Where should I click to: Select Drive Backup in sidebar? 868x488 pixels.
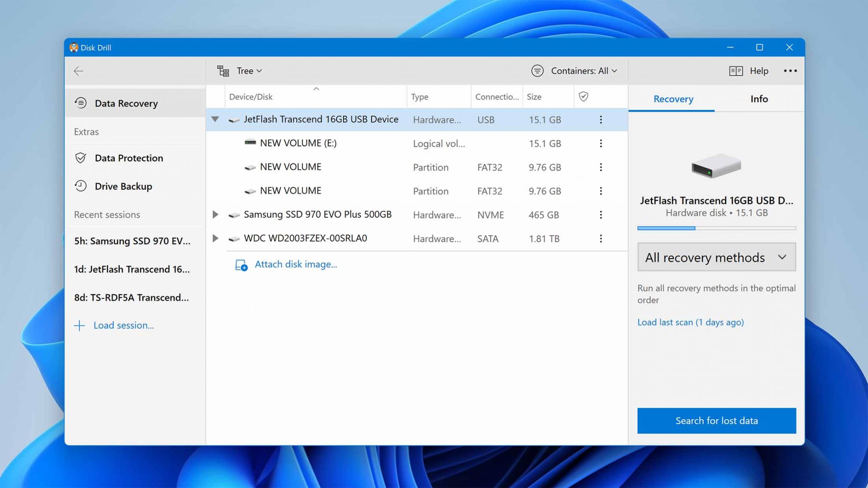(x=136, y=186)
